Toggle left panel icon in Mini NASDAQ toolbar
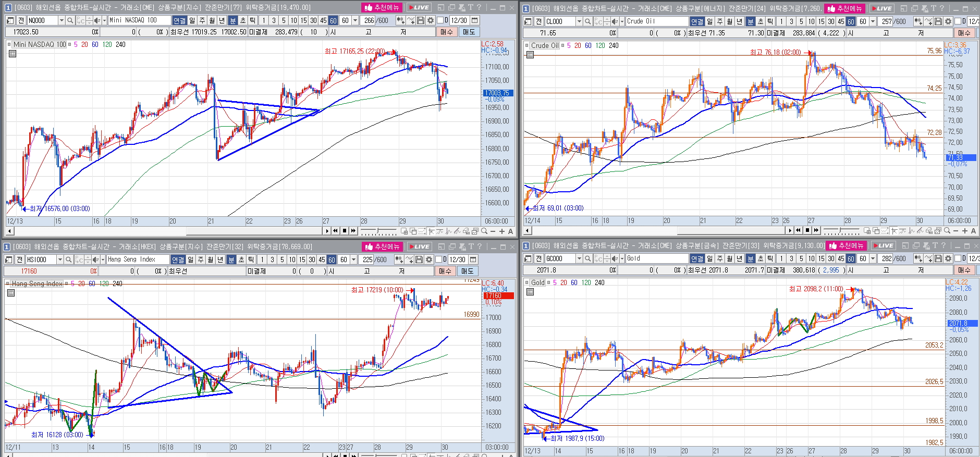980x457 pixels. [10, 20]
